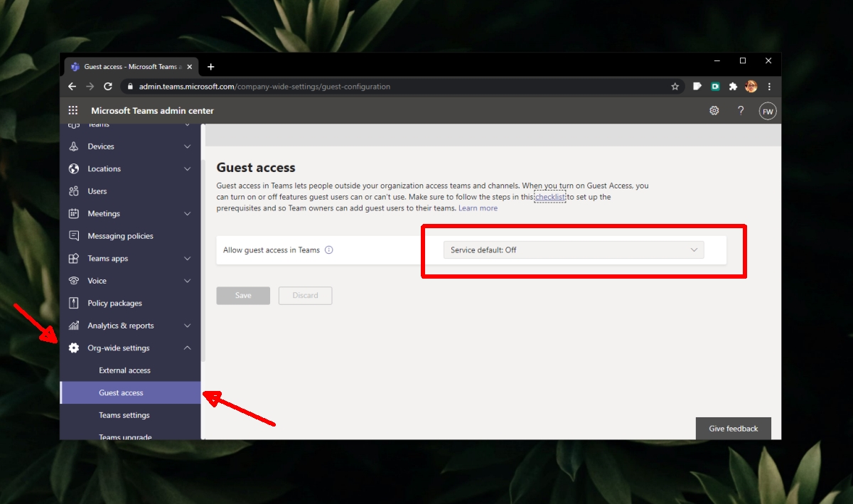Viewport: 853px width, 504px height.
Task: Click the sidebar vertical scrollbar
Action: point(203,260)
